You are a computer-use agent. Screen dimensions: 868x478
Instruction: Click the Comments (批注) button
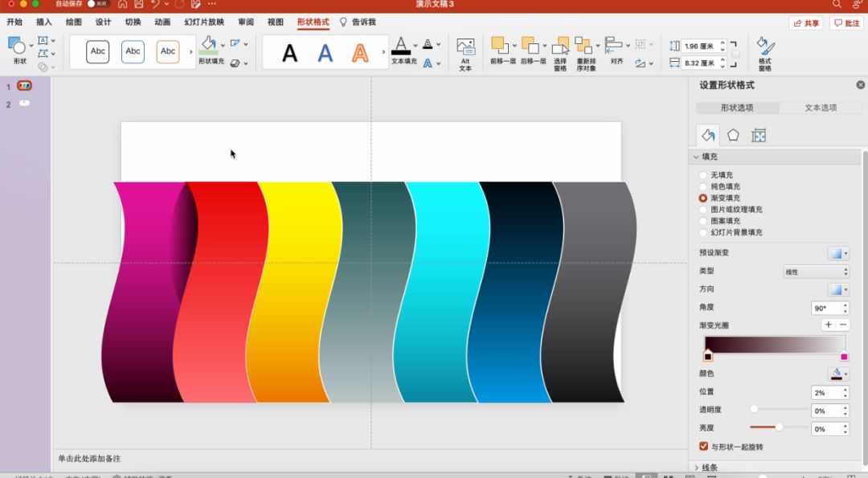tap(847, 23)
